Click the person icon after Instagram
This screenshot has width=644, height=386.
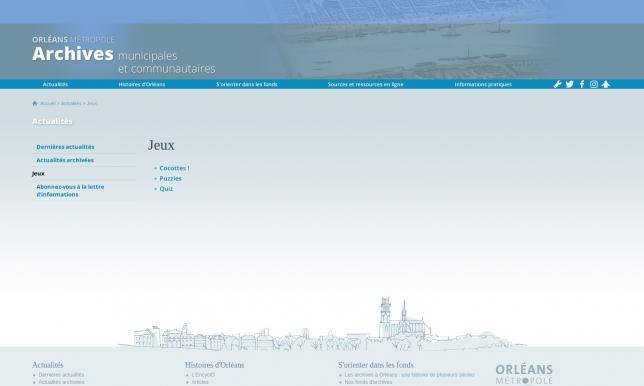[x=606, y=84]
